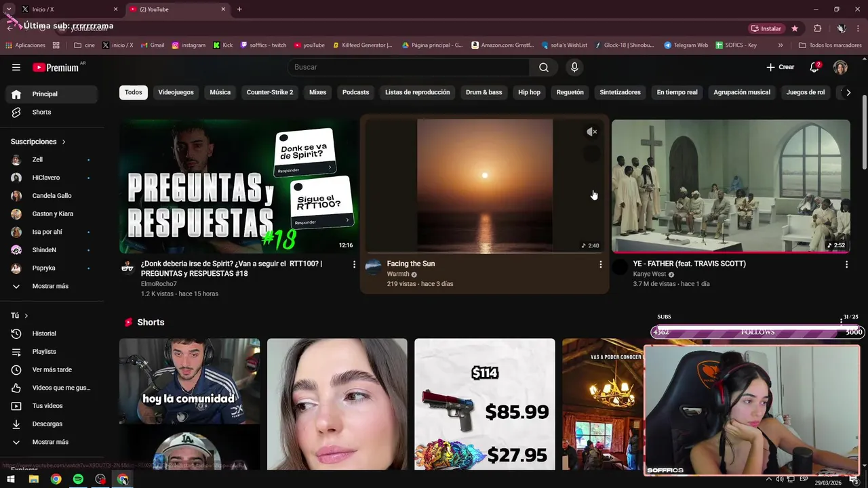Open Spotify from the taskbar

pyautogui.click(x=78, y=479)
